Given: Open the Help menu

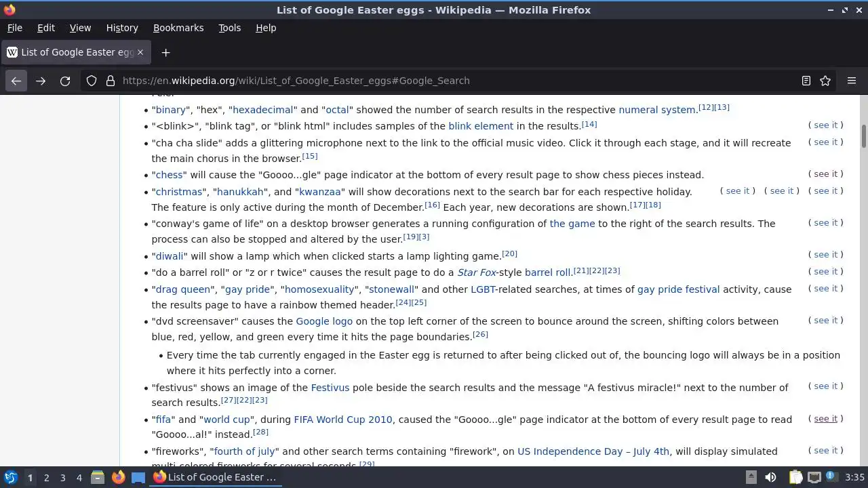Looking at the screenshot, I should 266,28.
